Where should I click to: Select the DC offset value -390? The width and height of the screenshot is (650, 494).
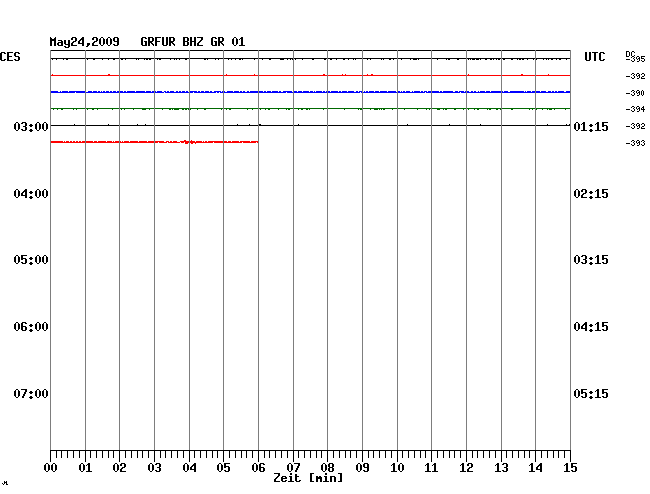635,93
